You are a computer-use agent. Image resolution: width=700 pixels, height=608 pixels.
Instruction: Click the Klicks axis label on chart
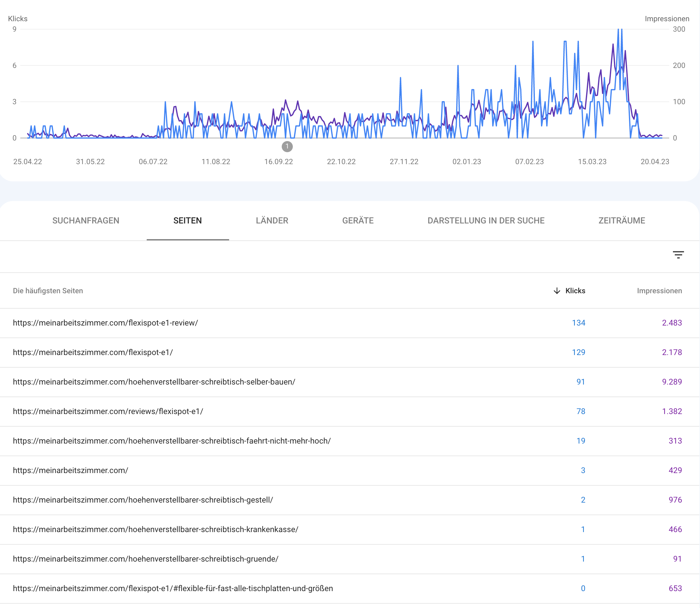coord(18,19)
